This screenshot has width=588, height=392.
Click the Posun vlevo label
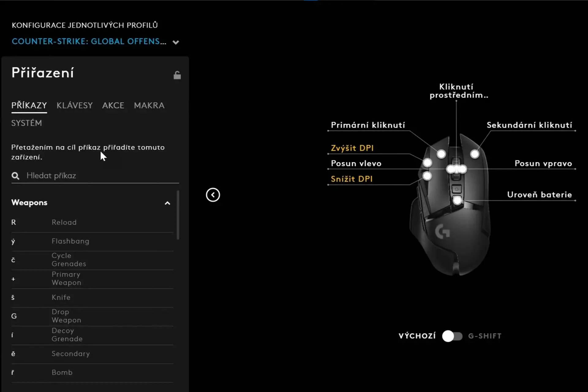coord(356,164)
